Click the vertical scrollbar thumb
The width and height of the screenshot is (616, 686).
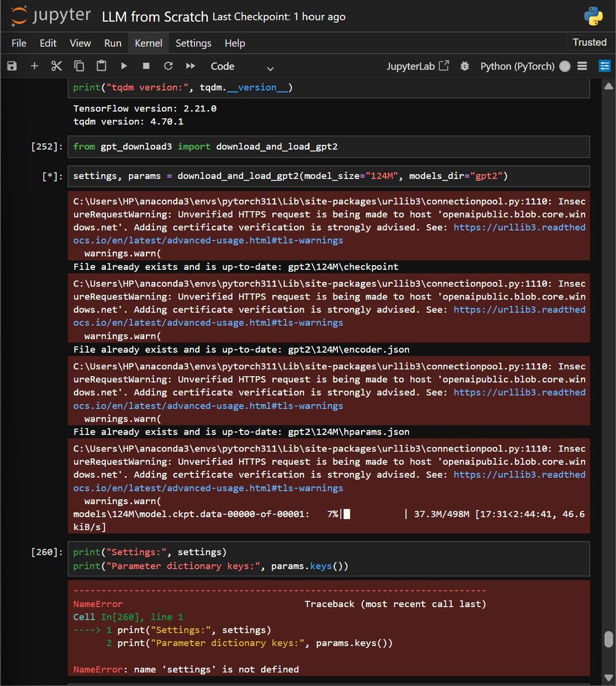(x=609, y=639)
